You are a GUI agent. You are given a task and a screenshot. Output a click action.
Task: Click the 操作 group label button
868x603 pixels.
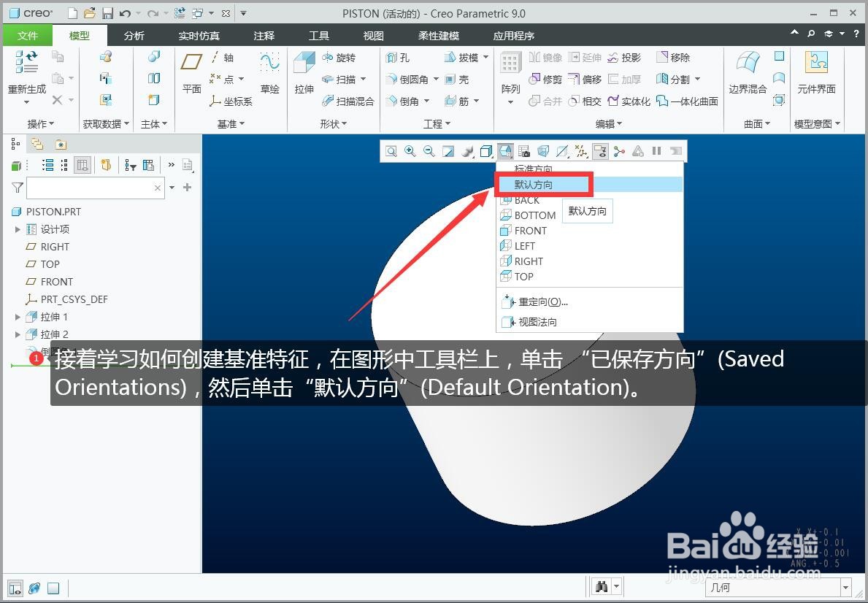pos(41,124)
